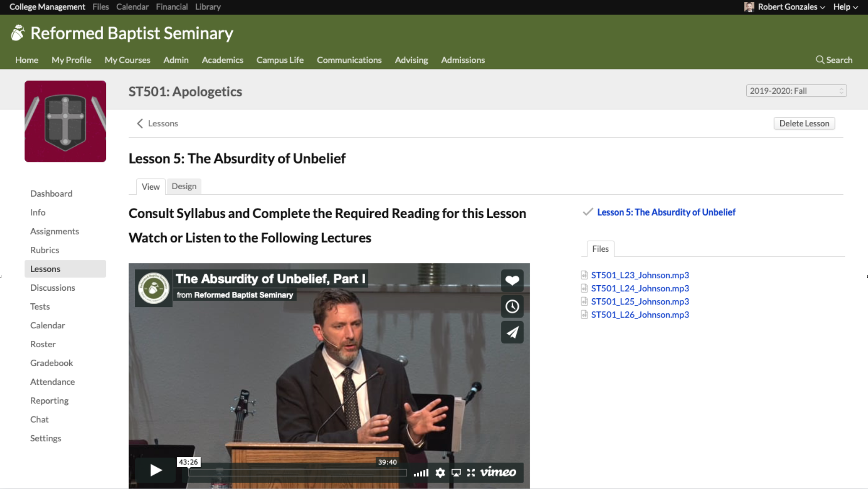The width and height of the screenshot is (868, 489).
Task: Go back using Lessons chevron arrow
Action: click(x=140, y=124)
